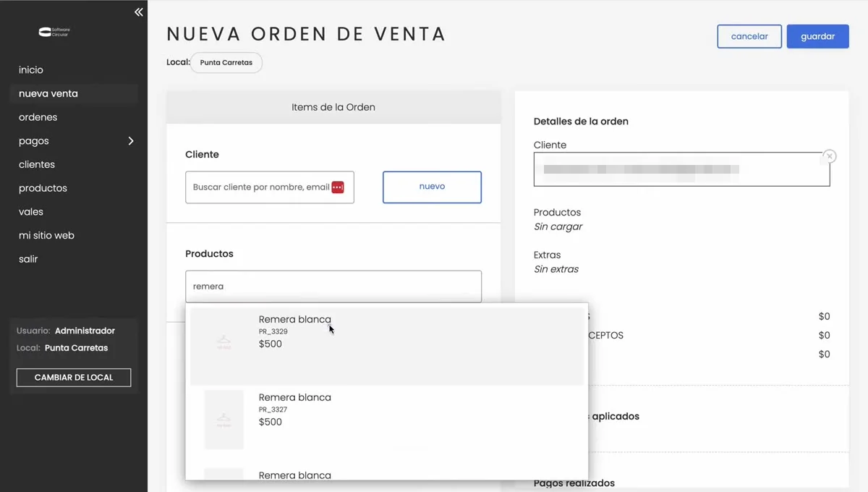Viewport: 868px width, 492px height.
Task: Open pagos in the sidebar
Action: click(34, 141)
